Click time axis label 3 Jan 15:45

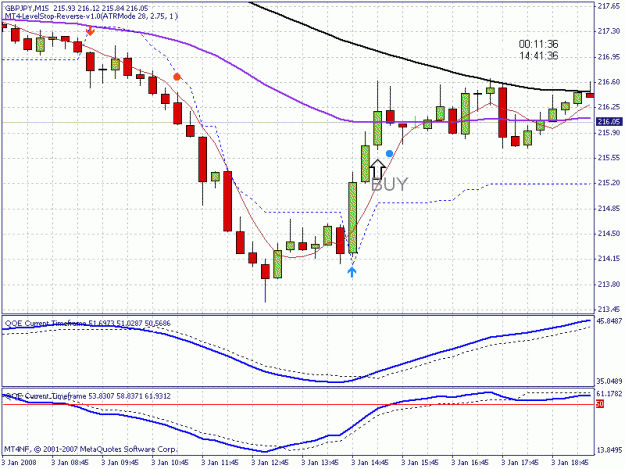420,462
